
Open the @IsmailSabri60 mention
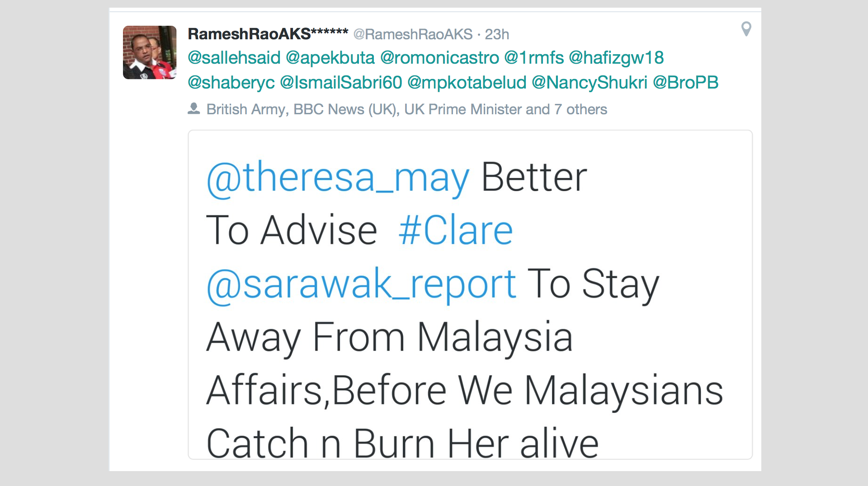(341, 83)
